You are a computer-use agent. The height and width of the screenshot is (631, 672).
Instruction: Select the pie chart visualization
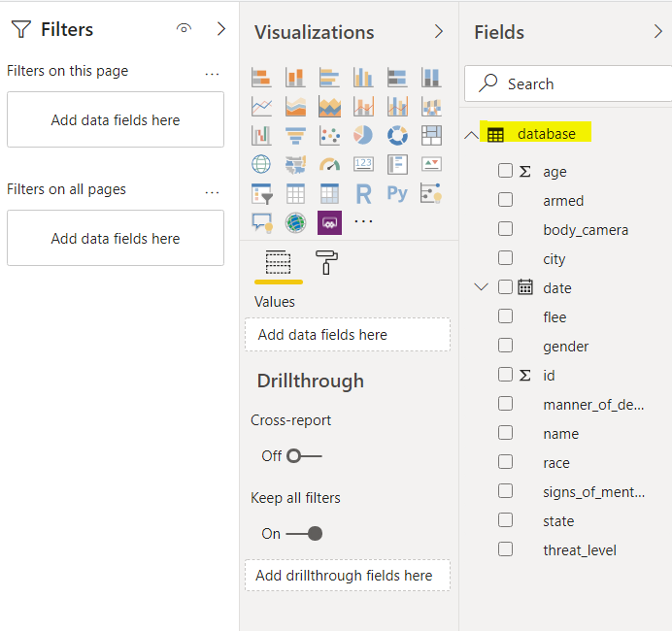[363, 135]
